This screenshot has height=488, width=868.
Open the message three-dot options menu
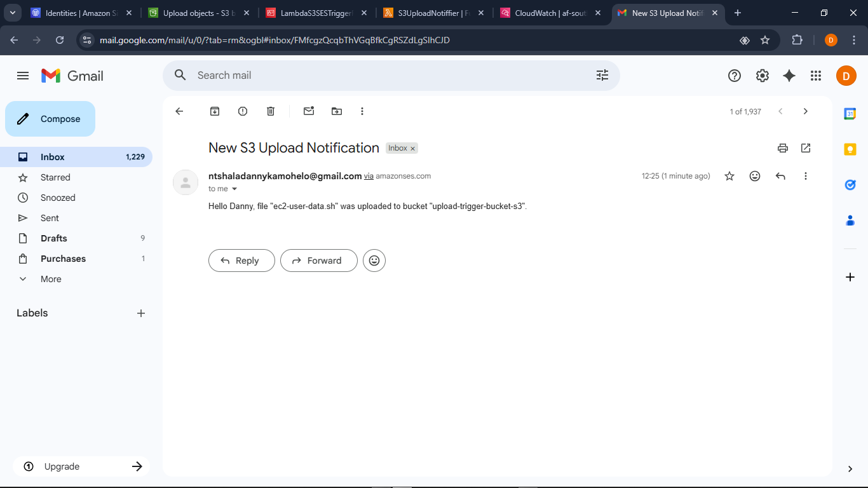(x=805, y=176)
